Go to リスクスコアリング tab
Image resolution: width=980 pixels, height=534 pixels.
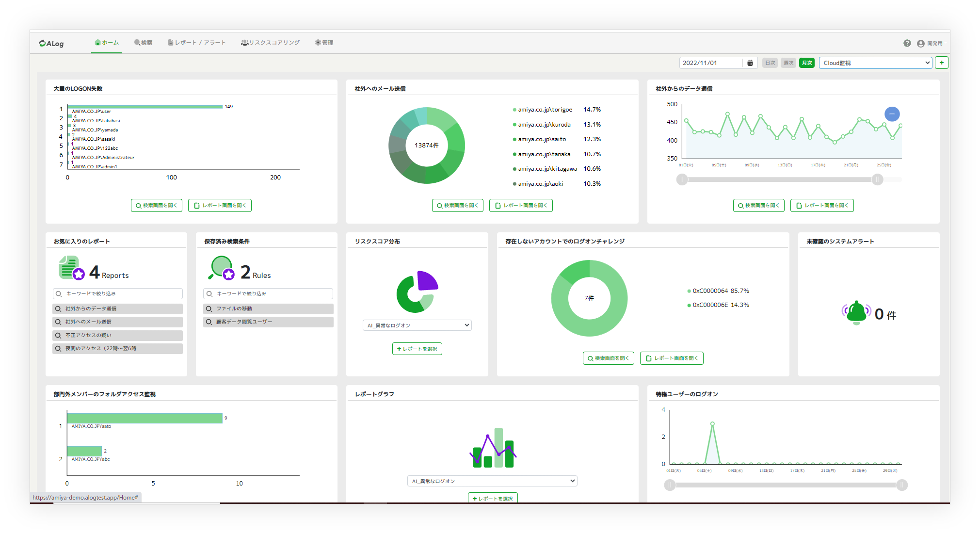point(270,43)
